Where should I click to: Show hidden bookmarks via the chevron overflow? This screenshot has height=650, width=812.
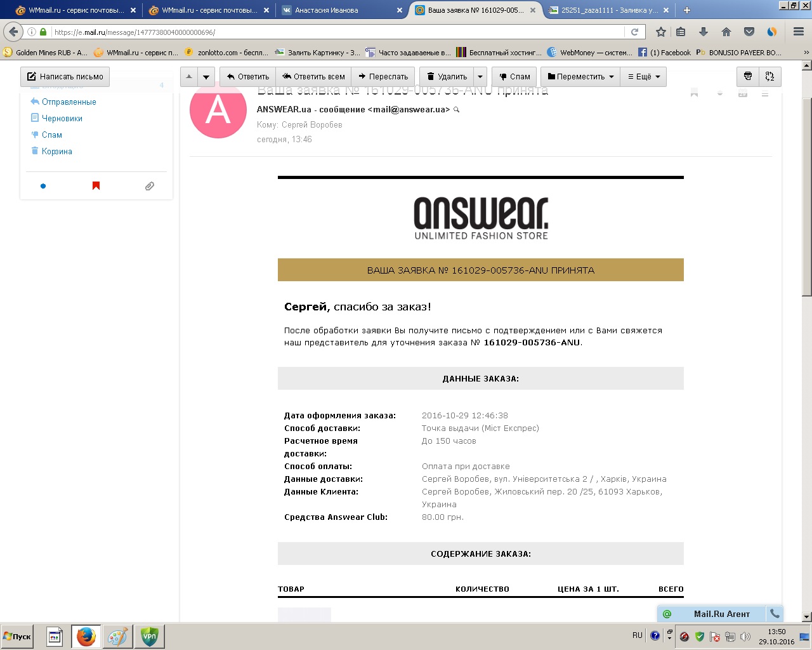pos(806,53)
